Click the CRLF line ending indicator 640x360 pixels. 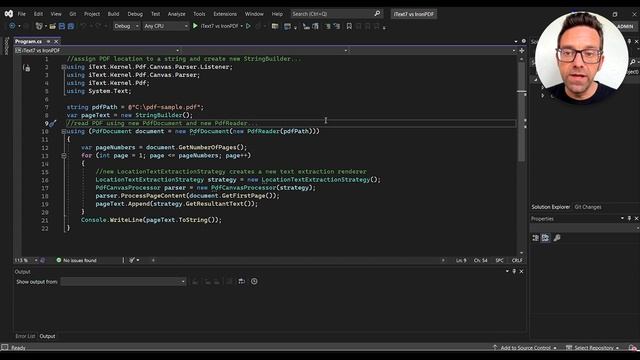[x=517, y=260]
